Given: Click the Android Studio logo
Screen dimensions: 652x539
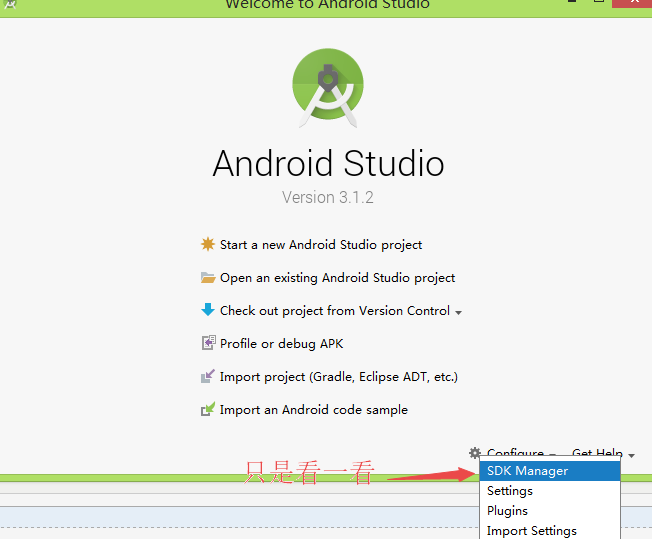Looking at the screenshot, I should [328, 88].
